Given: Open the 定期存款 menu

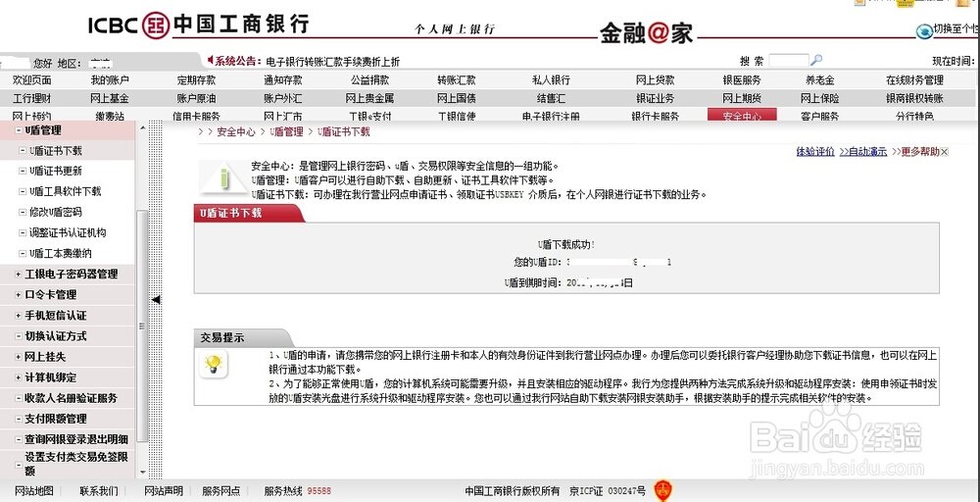Looking at the screenshot, I should 196,80.
